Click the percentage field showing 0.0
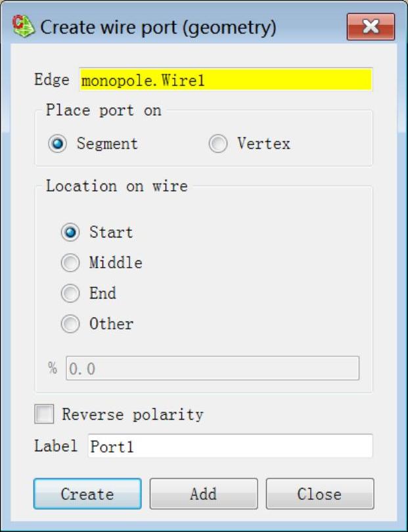This screenshot has height=532, width=408. click(212, 368)
